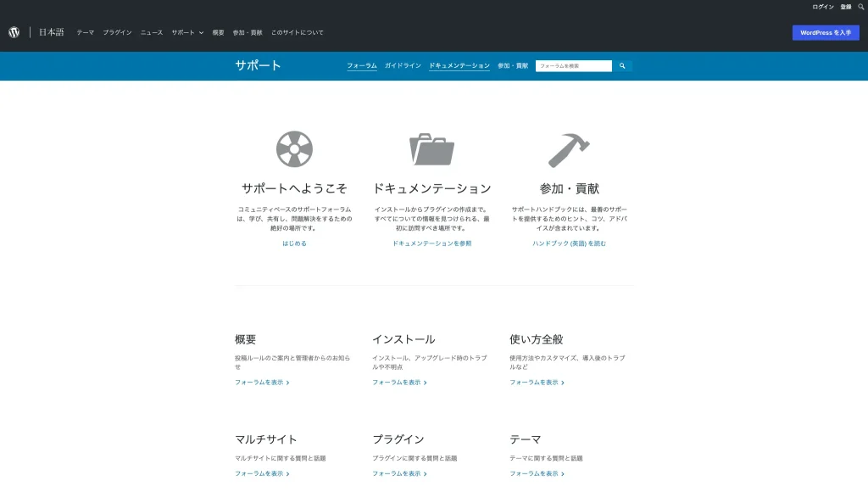868x492 pixels.
Task: Open プラグイン in the top navigation
Action: pyautogui.click(x=117, y=33)
